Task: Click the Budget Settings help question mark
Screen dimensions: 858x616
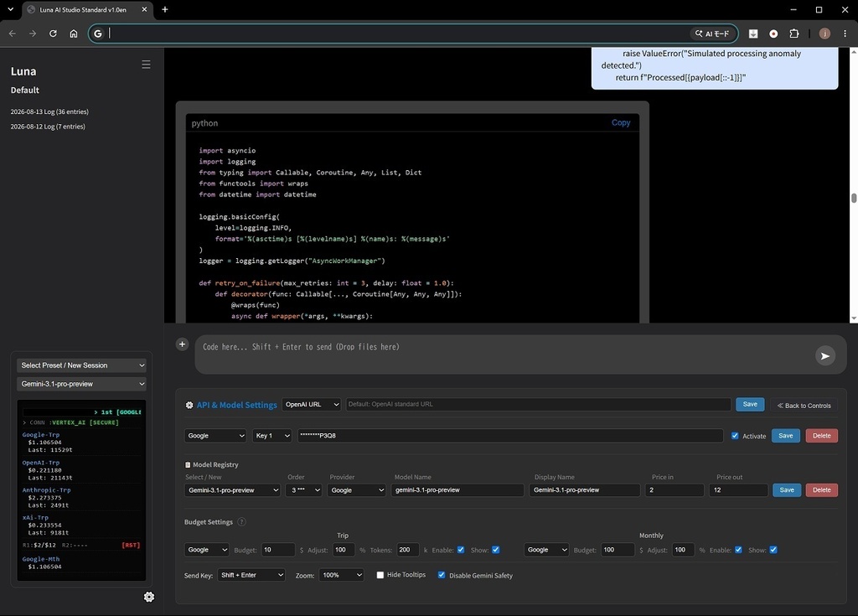Action: [241, 522]
